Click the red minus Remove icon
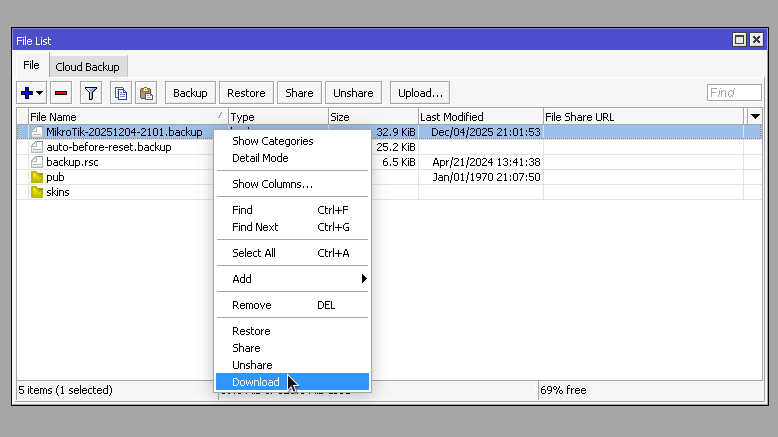Screen dimensions: 778x437 tap(61, 93)
